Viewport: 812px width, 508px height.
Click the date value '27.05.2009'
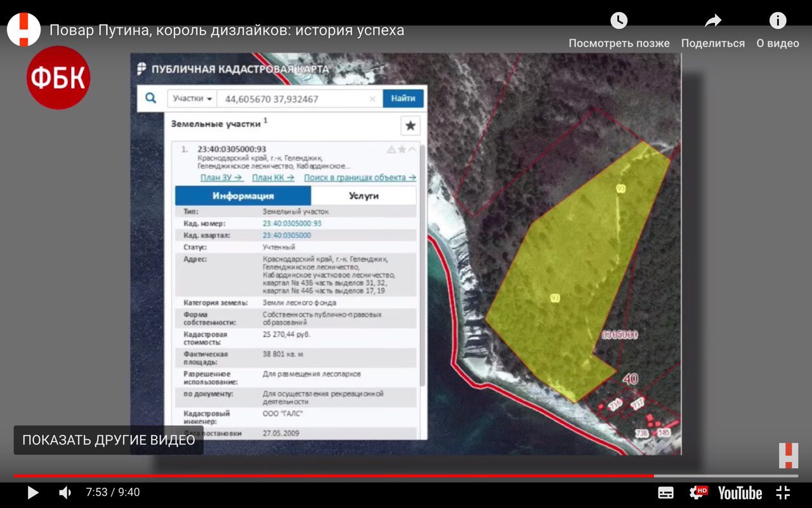tap(281, 433)
